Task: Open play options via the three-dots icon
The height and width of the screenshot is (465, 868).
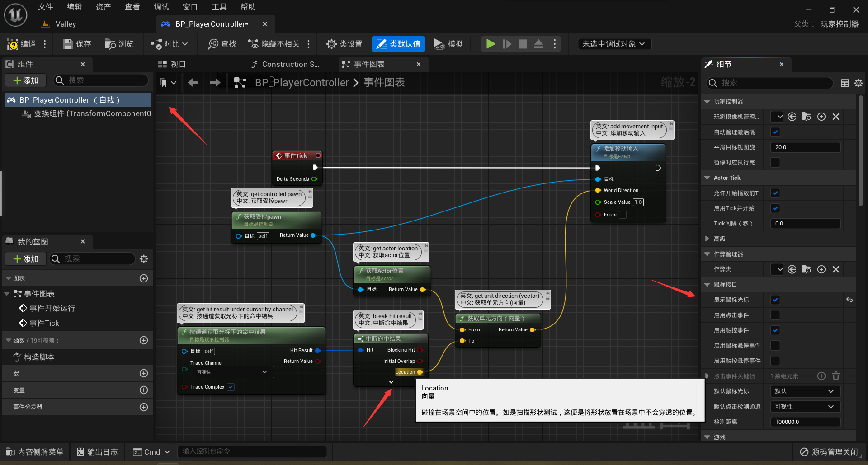Action: tap(554, 44)
